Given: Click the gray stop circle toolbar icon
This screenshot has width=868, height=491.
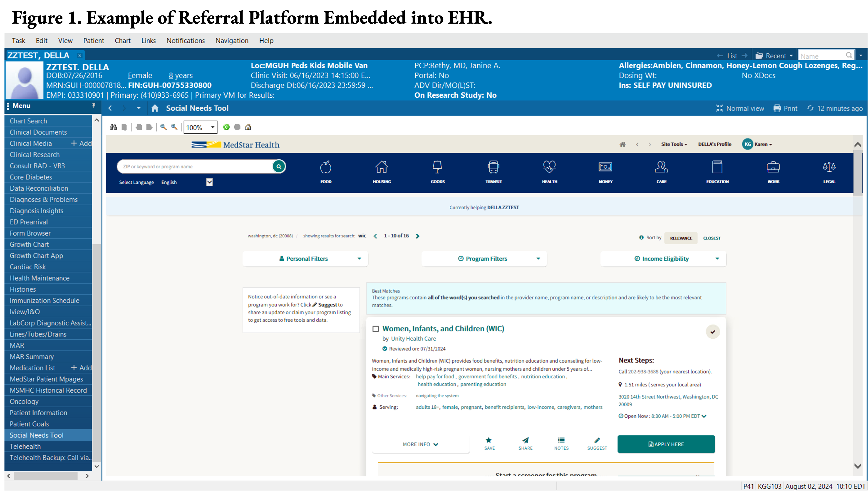Looking at the screenshot, I should [237, 127].
